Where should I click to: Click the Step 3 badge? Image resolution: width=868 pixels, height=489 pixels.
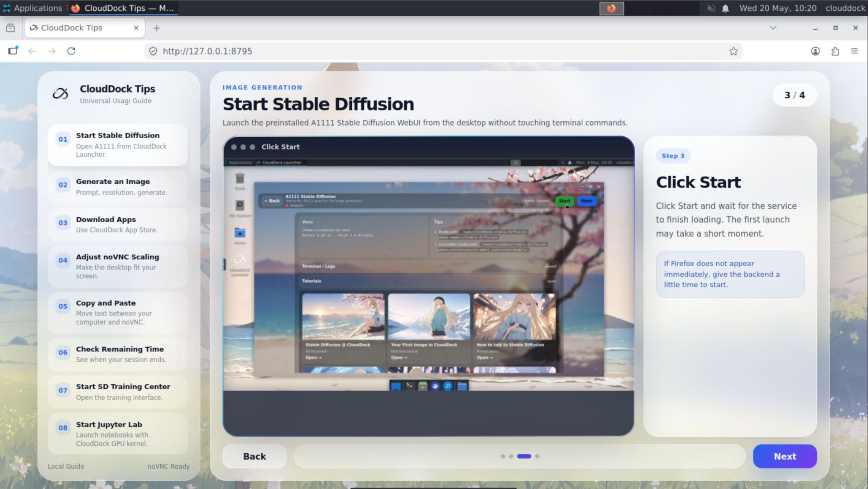[x=673, y=156]
